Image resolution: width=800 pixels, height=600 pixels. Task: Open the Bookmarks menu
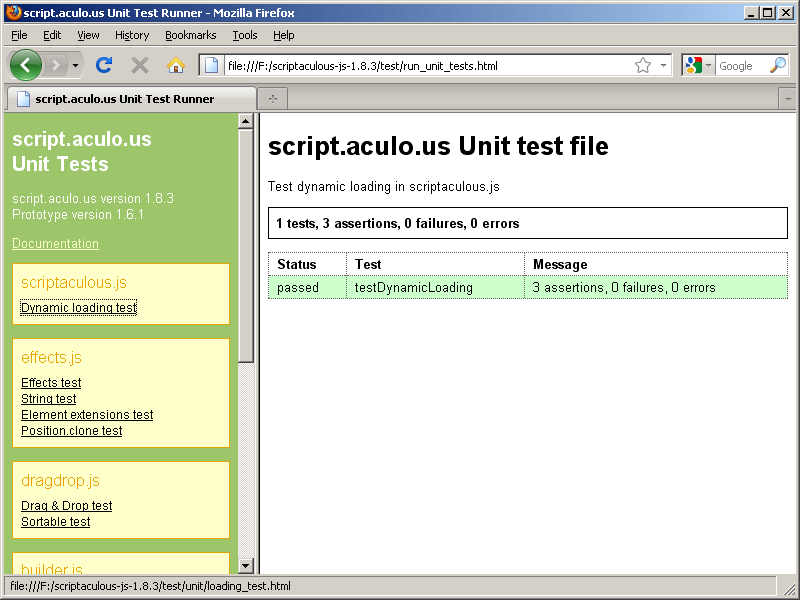pyautogui.click(x=191, y=35)
